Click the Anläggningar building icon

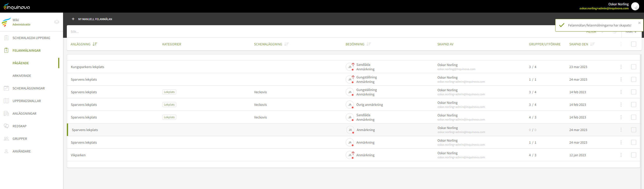click(6, 113)
